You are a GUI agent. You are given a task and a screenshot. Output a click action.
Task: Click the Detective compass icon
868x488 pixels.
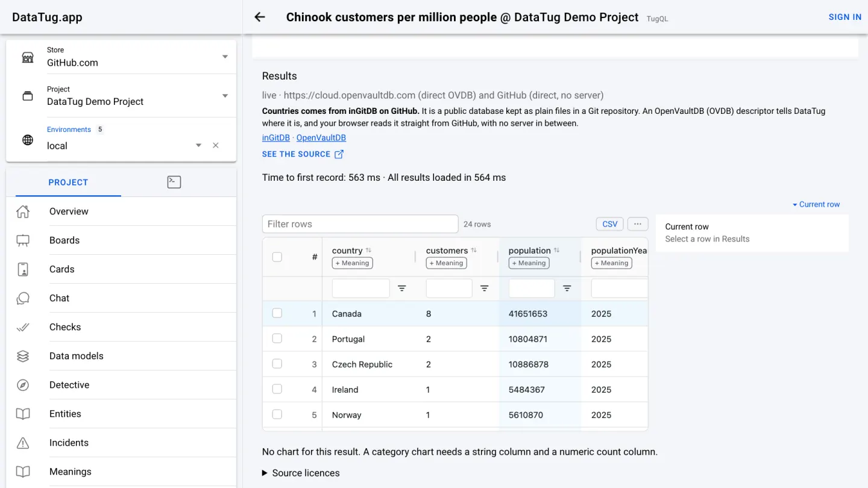[x=23, y=385]
